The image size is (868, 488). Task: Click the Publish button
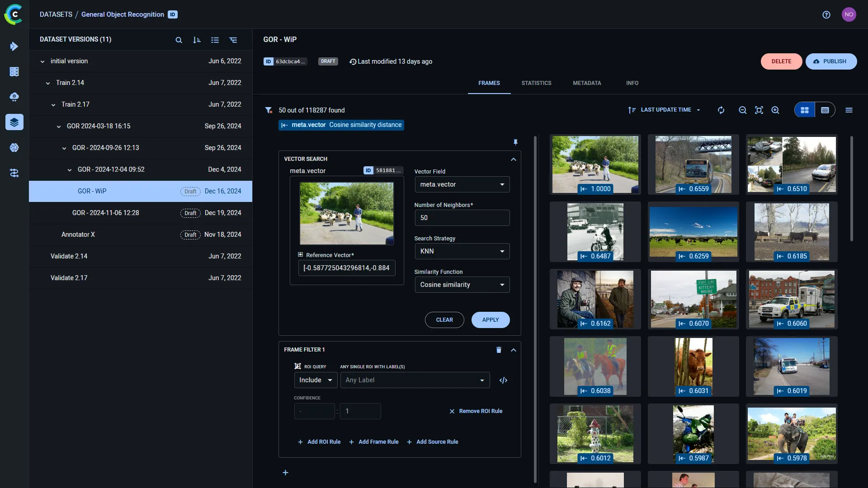(x=831, y=61)
